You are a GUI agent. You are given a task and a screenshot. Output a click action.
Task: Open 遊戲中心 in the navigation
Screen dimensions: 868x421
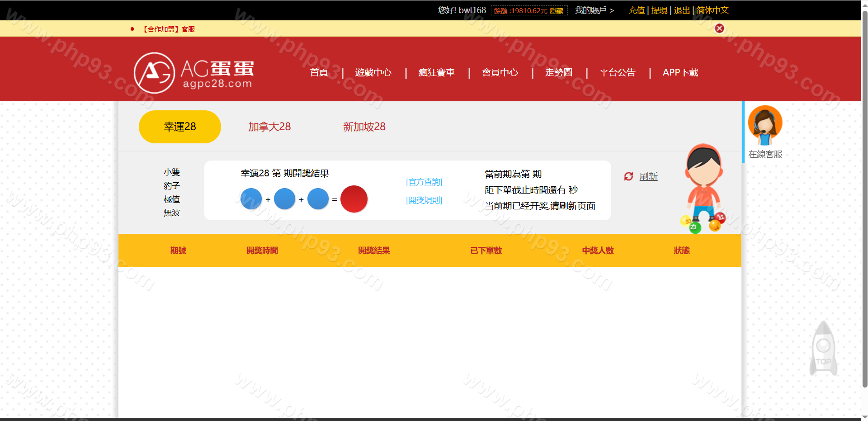[x=373, y=72]
